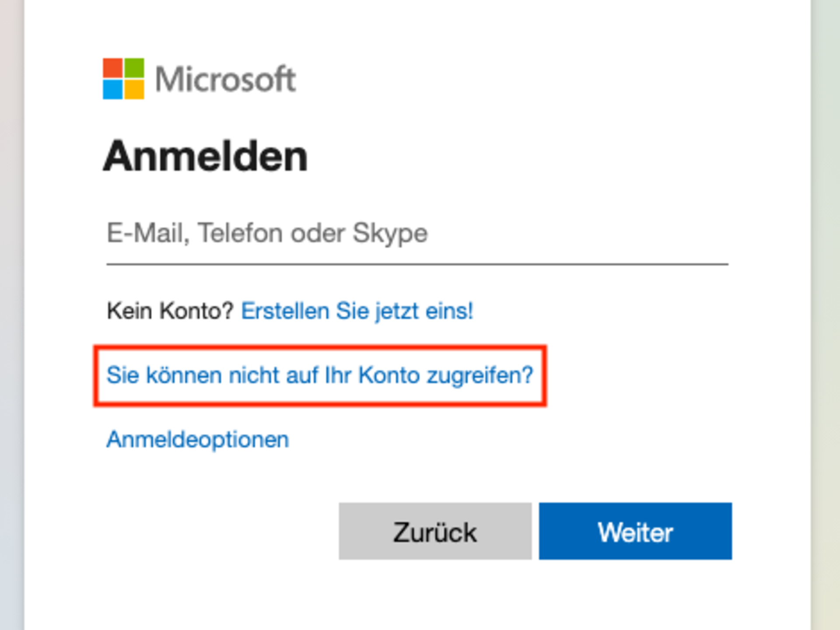Viewport: 840px width, 630px height.
Task: Click the Microsoft logo icon
Action: pos(124,80)
